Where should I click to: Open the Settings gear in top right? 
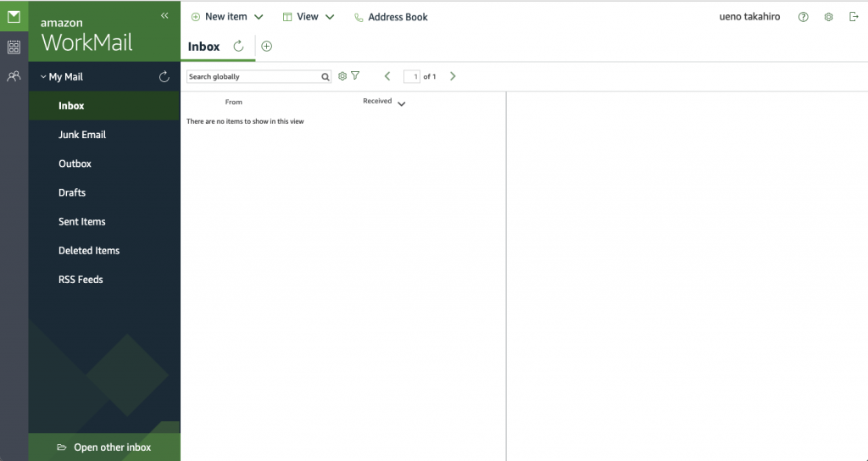tap(829, 17)
